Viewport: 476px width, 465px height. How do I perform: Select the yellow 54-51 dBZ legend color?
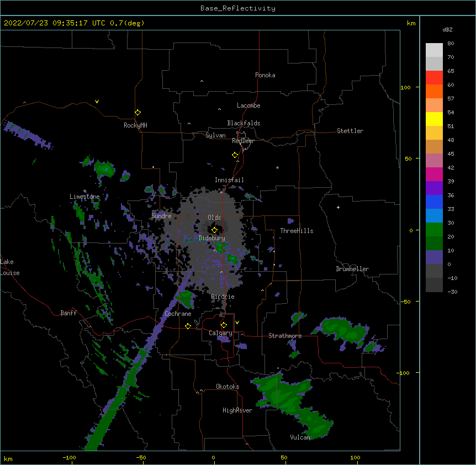(434, 119)
